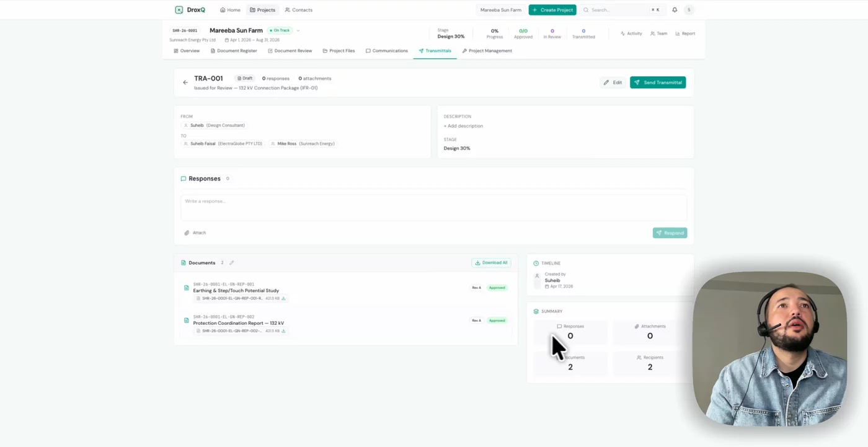Open the notifications bell icon

click(675, 10)
